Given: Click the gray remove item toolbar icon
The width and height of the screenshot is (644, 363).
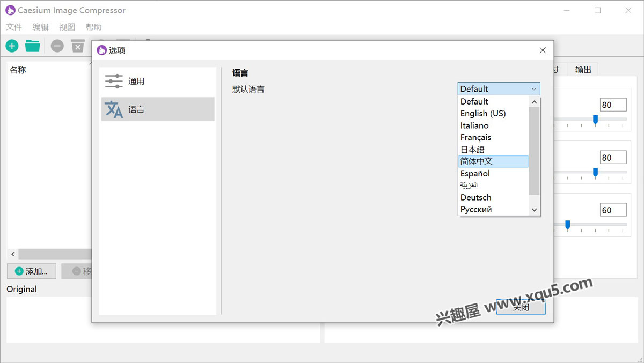Looking at the screenshot, I should [57, 46].
